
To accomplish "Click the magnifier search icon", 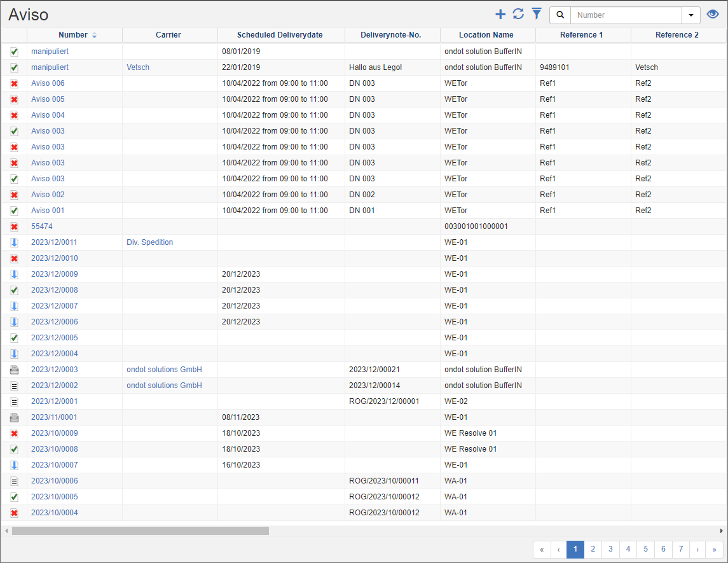I will 560,15.
